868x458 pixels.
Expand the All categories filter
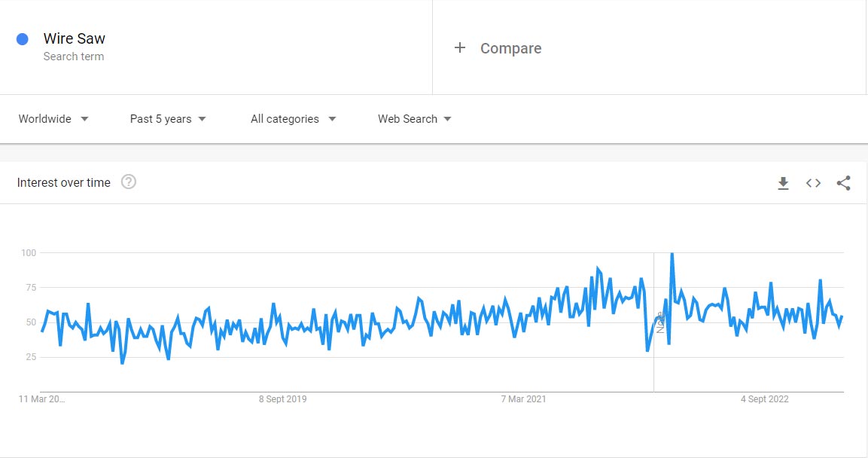click(293, 119)
